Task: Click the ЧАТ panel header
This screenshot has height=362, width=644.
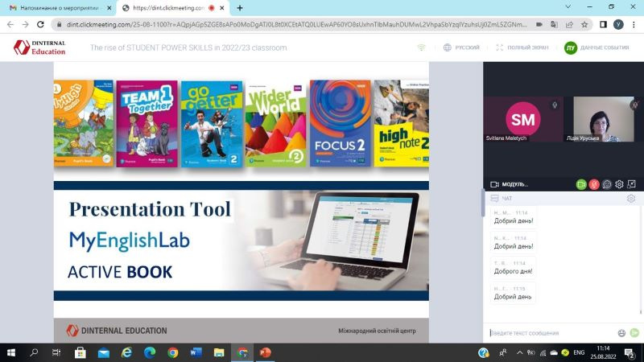Action: 502,199
